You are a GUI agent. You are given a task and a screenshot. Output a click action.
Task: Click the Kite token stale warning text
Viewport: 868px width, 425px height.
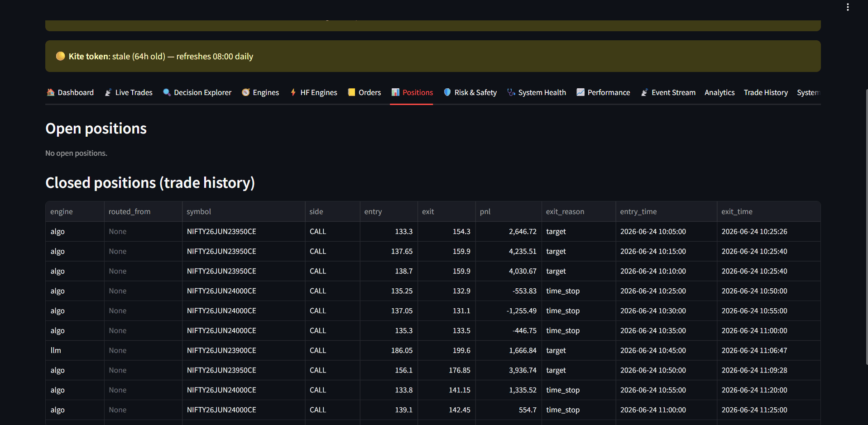(x=161, y=56)
